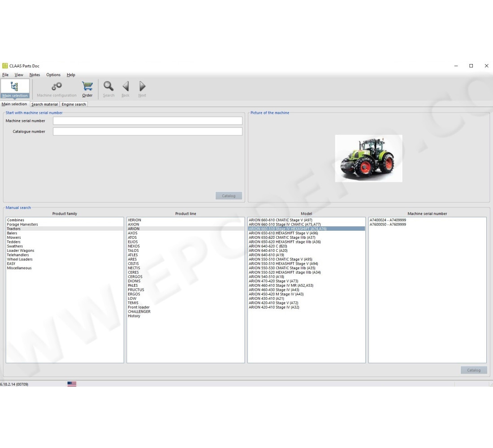
Task: Pick NEXOS product line
Action: (186, 246)
